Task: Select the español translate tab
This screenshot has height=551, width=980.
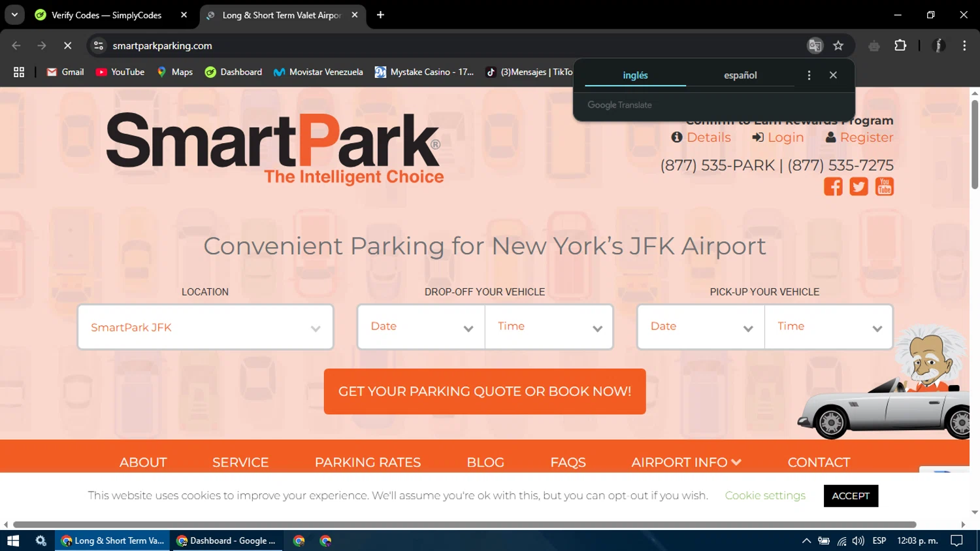Action: (x=740, y=75)
